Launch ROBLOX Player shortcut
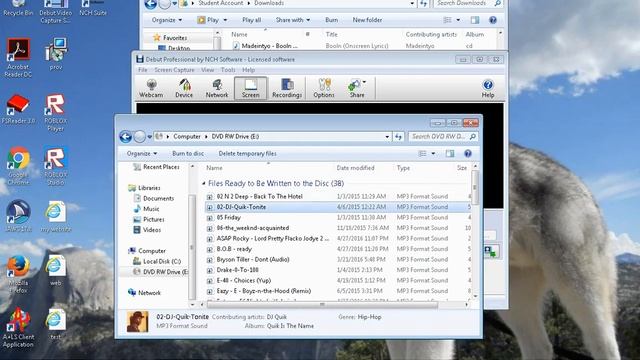Screen dimensions: 640x360 [56, 113]
